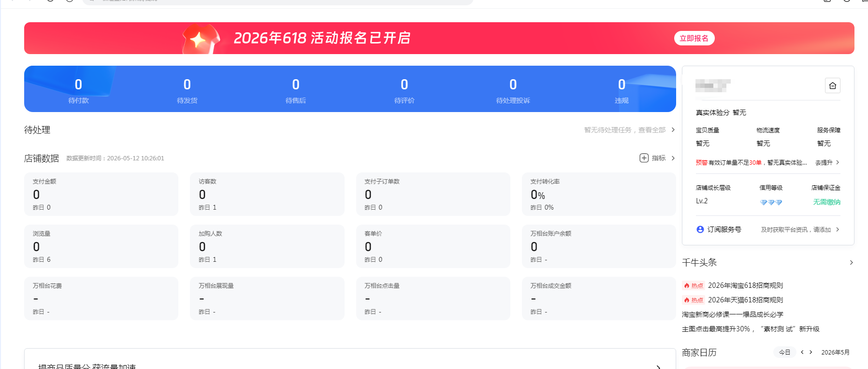Click the 信用等级 diamond icons

pos(771,202)
